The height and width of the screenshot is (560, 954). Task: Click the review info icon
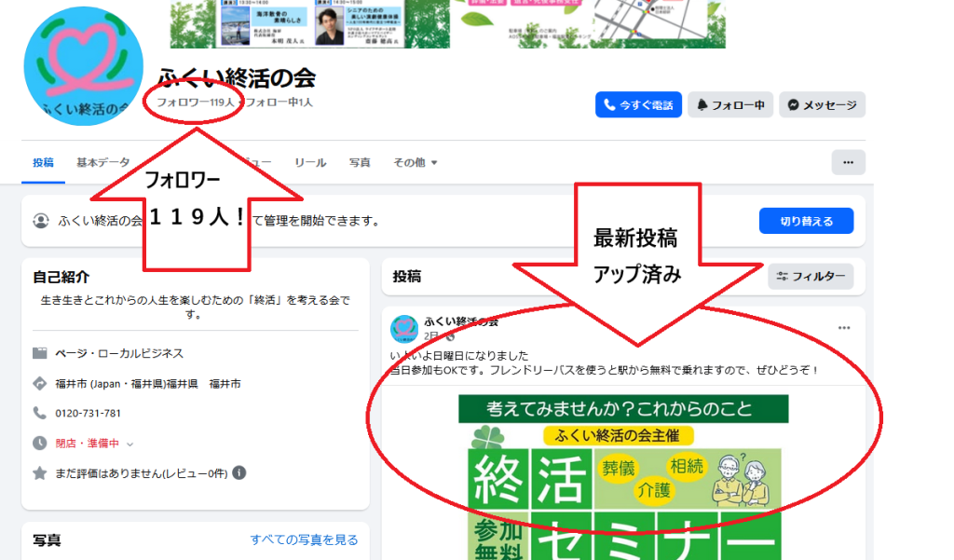(239, 472)
